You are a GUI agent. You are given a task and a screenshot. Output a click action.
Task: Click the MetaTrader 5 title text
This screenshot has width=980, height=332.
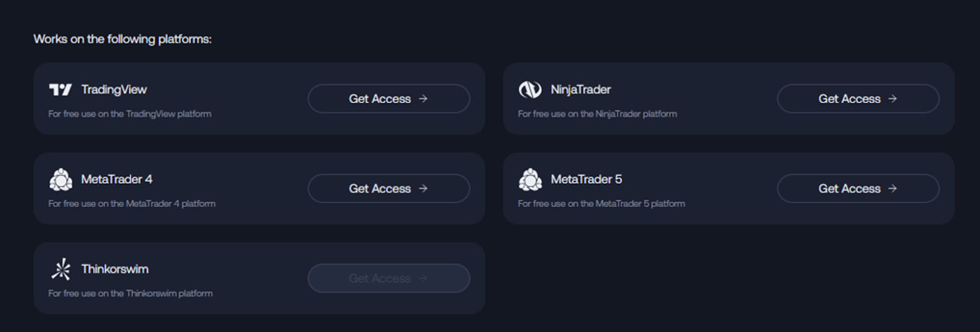tap(586, 179)
